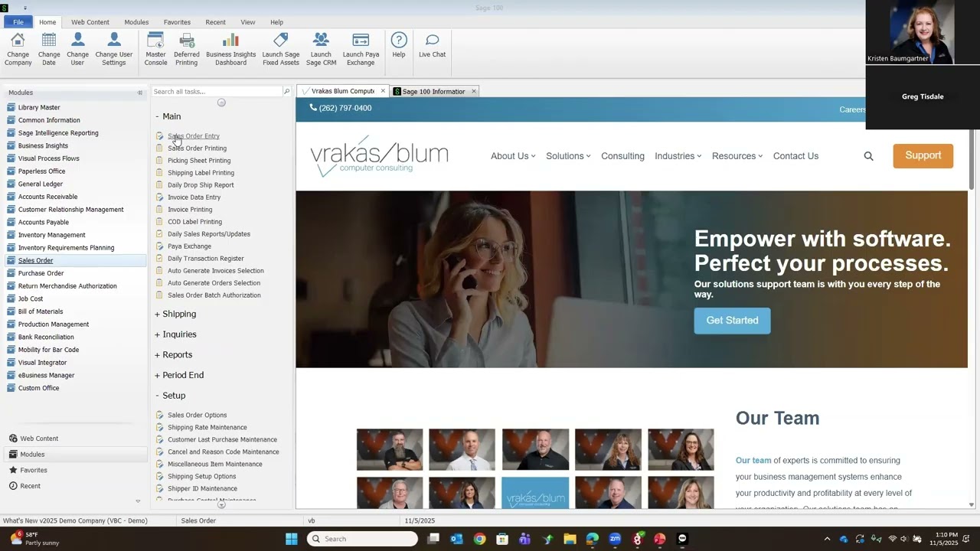Open Sales Order Entry task
Image resolution: width=980 pixels, height=551 pixels.
coord(193,136)
